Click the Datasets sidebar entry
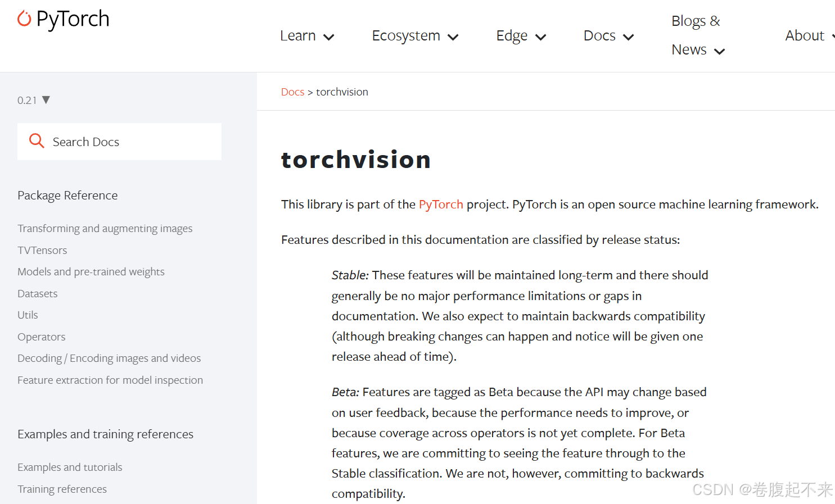This screenshot has height=504, width=835. tap(37, 293)
